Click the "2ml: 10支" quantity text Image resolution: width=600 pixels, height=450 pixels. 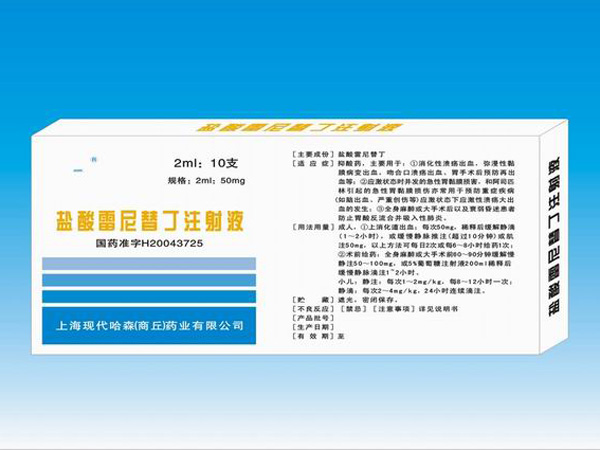coord(206,163)
